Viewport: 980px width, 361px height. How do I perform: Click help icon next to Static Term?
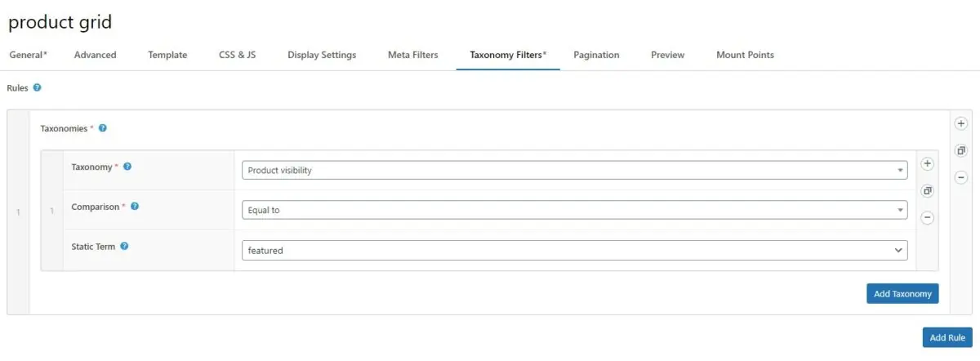[x=124, y=247]
